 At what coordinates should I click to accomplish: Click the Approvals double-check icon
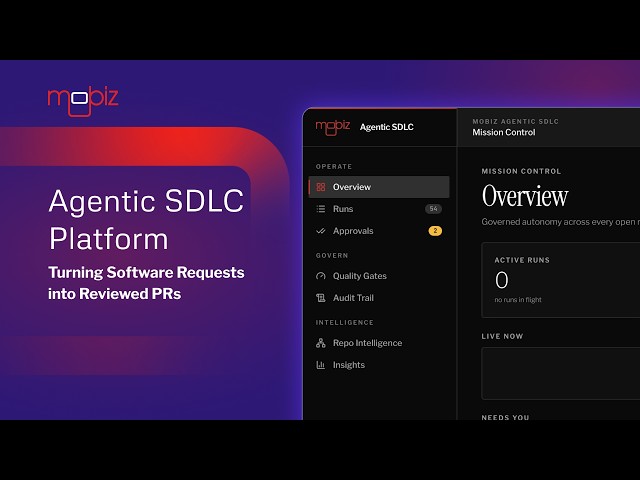(x=321, y=231)
